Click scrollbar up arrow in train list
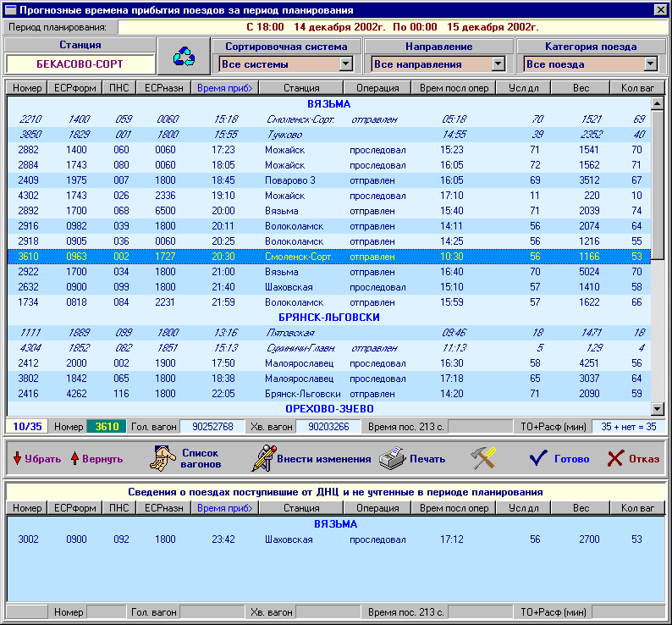This screenshot has width=672, height=625. 657,103
